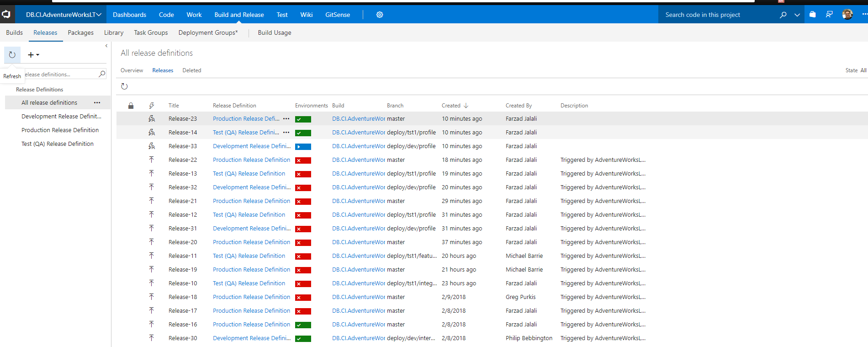Click the search release definitions field
Screen dimensions: 868x347
pos(59,74)
